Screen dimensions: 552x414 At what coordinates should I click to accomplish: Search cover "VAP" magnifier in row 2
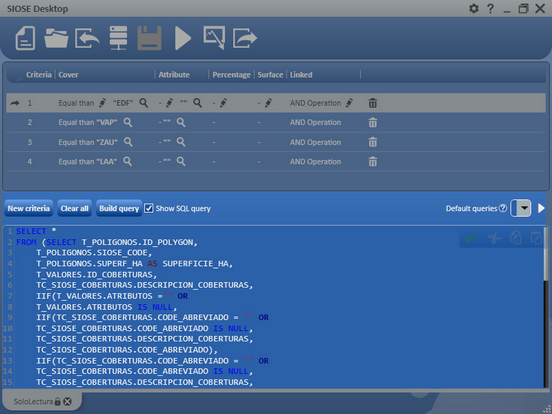pyautogui.click(x=128, y=123)
